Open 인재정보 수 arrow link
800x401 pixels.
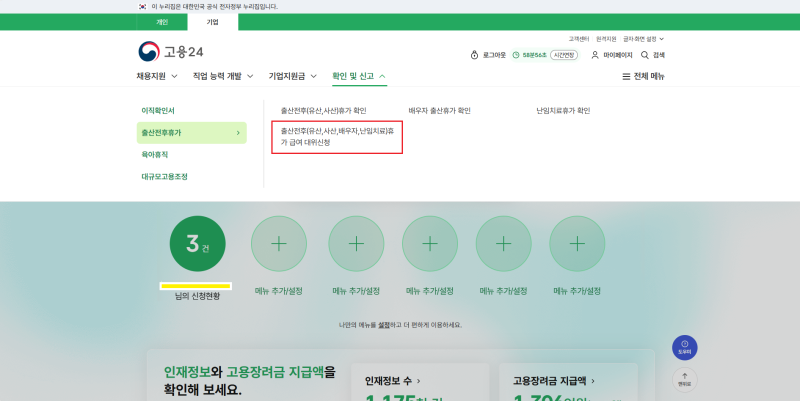pyautogui.click(x=393, y=381)
